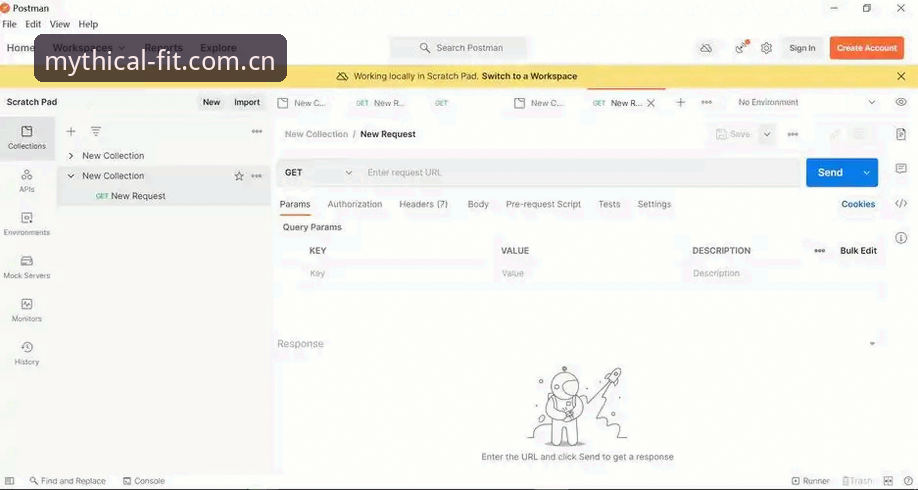Click the request URL input field

tap(580, 173)
